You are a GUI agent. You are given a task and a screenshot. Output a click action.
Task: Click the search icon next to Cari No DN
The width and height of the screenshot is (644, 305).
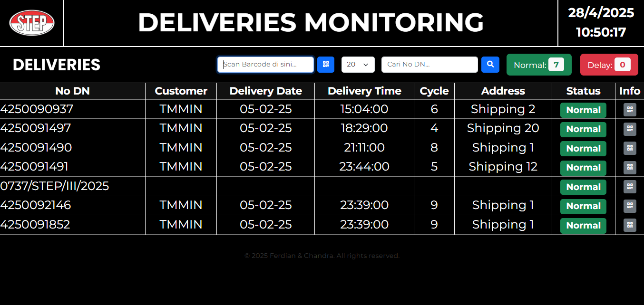[x=490, y=64]
